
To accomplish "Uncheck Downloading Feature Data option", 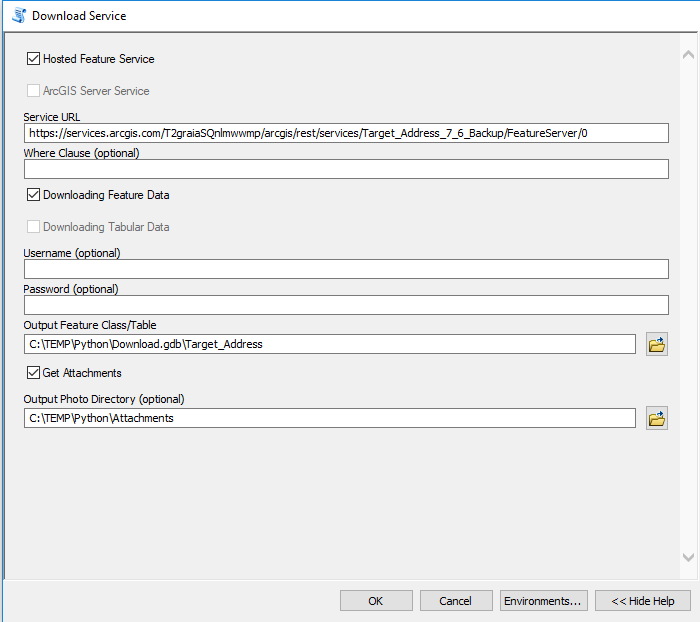I will click(x=34, y=195).
